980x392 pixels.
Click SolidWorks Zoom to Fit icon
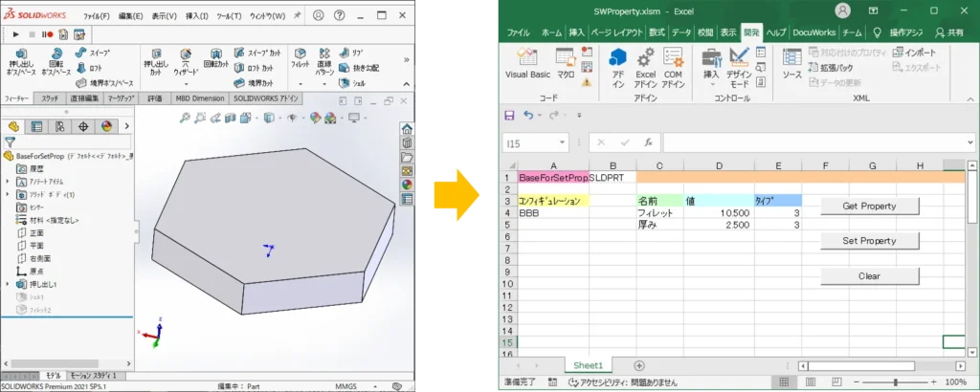(x=185, y=117)
